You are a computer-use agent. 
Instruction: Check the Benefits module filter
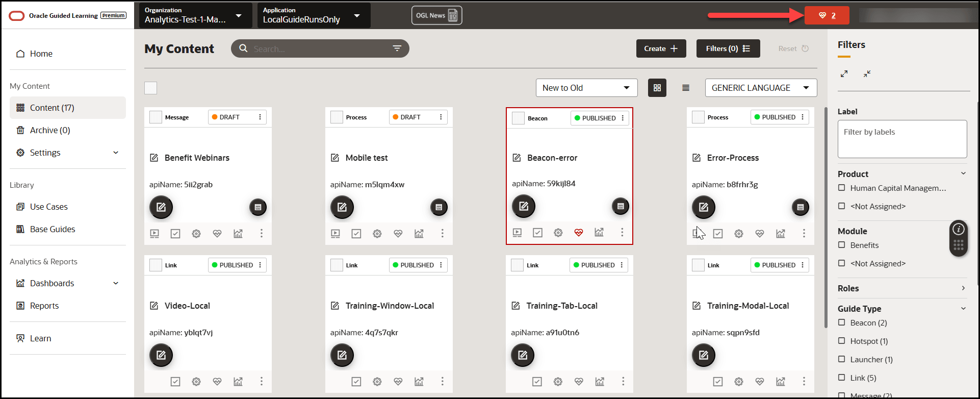point(842,245)
